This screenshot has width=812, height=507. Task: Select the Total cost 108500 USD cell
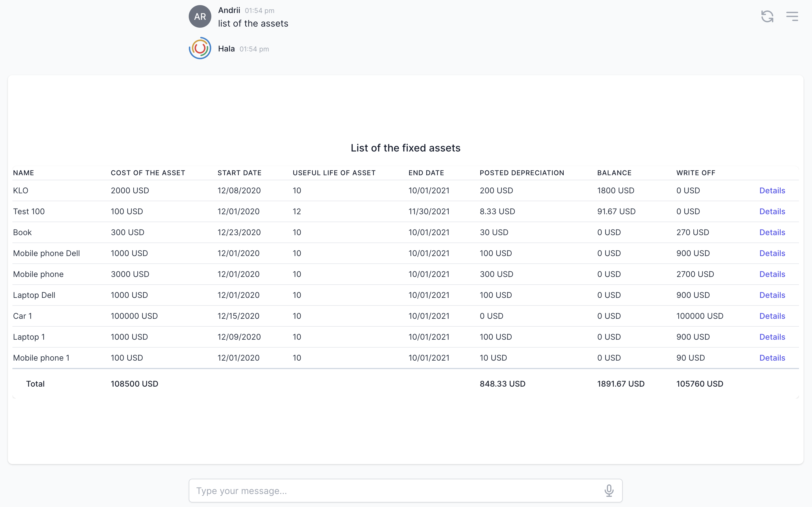(x=134, y=383)
